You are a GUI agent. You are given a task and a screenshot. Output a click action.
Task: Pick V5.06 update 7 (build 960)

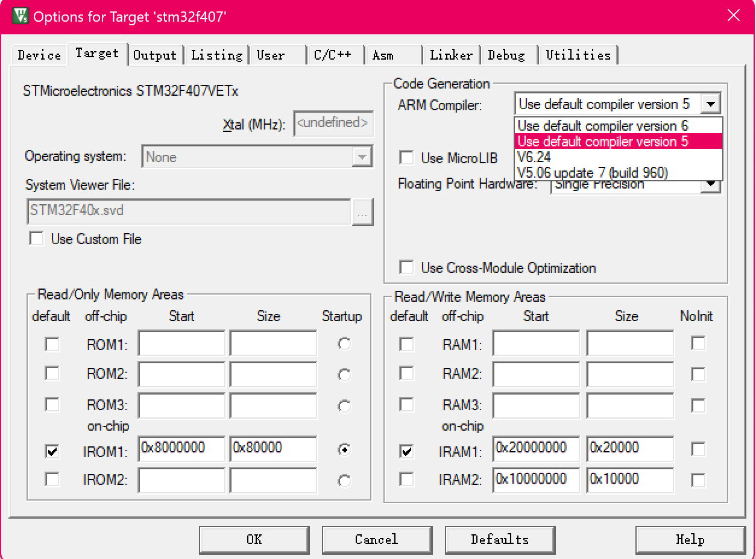pos(618,173)
